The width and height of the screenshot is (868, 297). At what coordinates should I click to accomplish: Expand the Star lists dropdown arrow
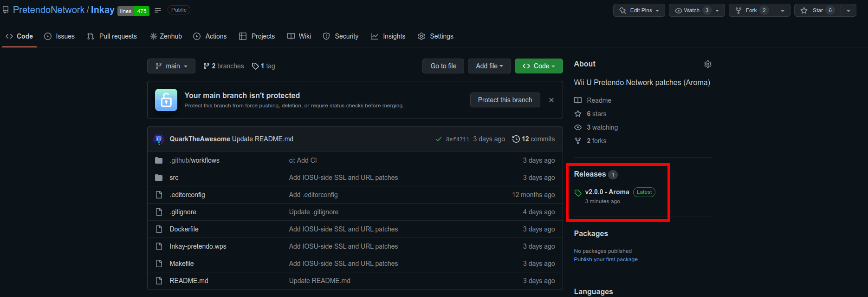[849, 10]
